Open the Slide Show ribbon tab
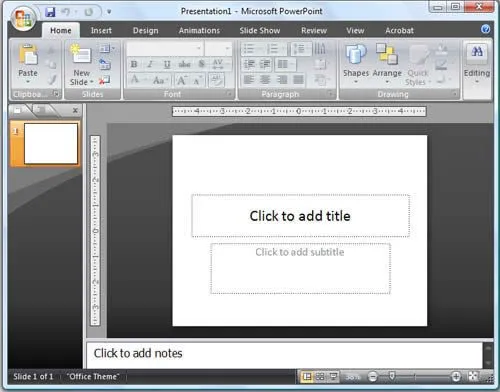The height and width of the screenshot is (392, 500). click(x=260, y=31)
